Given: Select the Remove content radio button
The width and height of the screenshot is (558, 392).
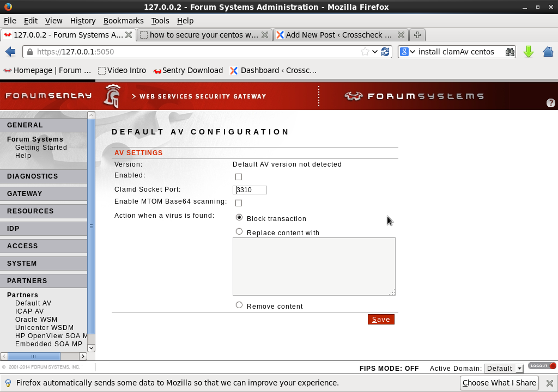Looking at the screenshot, I should point(239,305).
